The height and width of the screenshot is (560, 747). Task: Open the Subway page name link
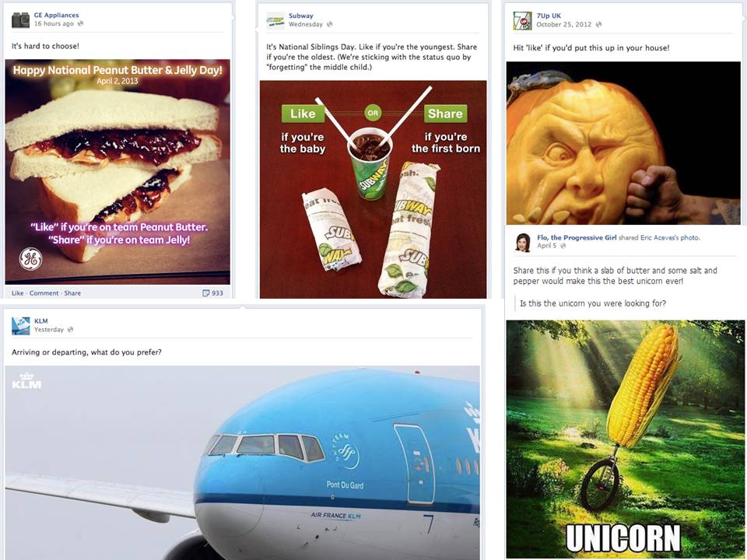[x=300, y=16]
